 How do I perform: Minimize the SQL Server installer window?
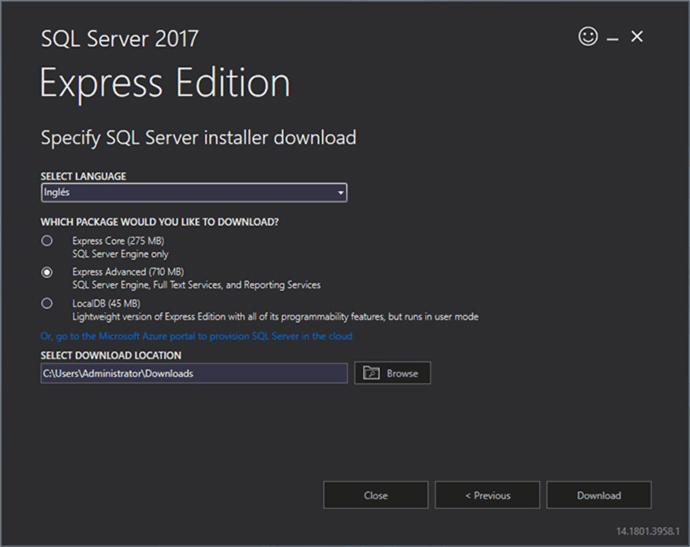click(x=613, y=38)
